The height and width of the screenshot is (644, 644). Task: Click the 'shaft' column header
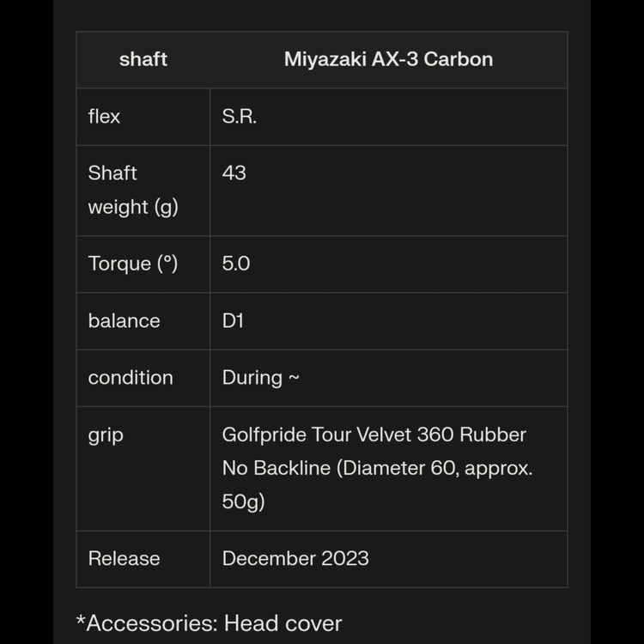coord(143,59)
